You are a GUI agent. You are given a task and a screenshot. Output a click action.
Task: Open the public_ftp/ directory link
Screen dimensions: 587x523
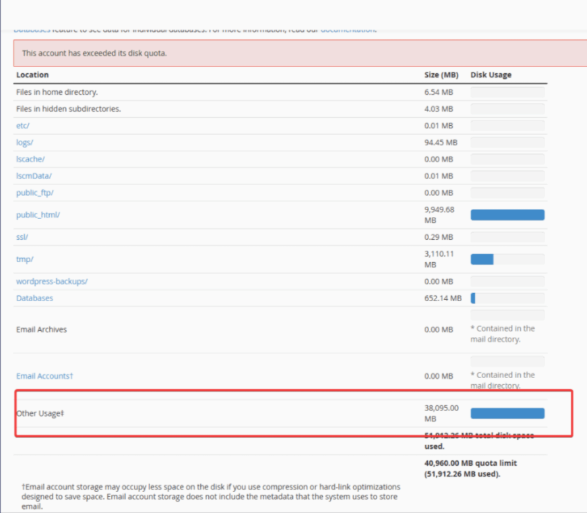pyautogui.click(x=35, y=193)
